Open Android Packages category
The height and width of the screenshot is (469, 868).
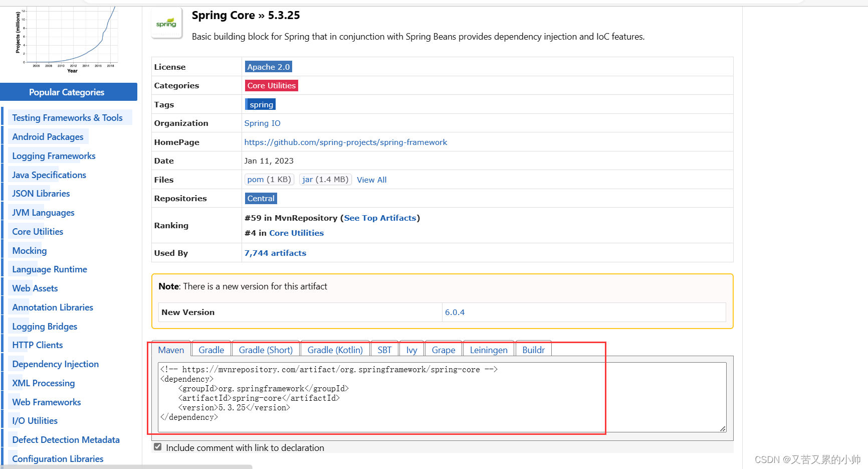tap(48, 136)
